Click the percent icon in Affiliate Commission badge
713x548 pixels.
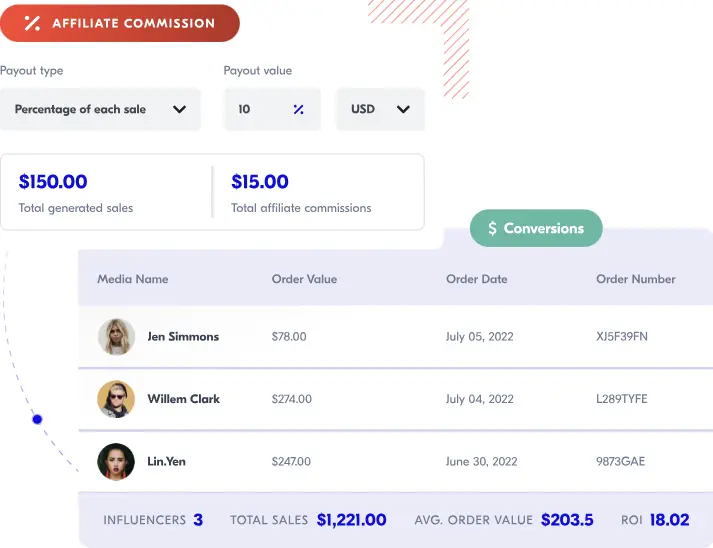[32, 23]
